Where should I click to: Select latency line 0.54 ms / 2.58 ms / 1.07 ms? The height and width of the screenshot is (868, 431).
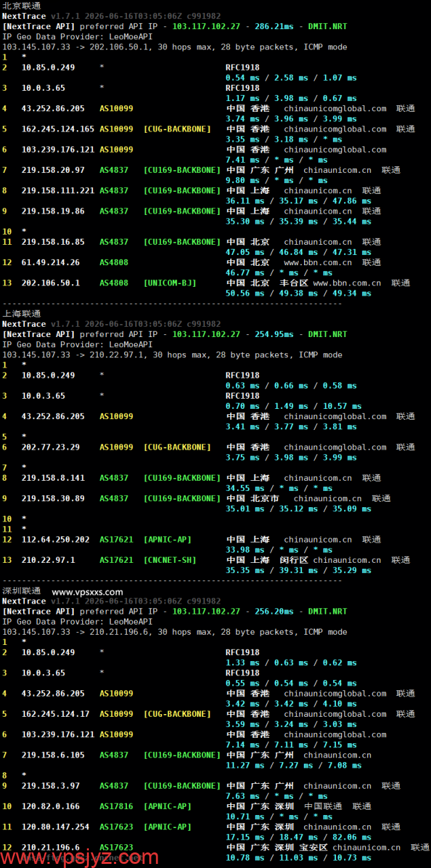tap(291, 78)
